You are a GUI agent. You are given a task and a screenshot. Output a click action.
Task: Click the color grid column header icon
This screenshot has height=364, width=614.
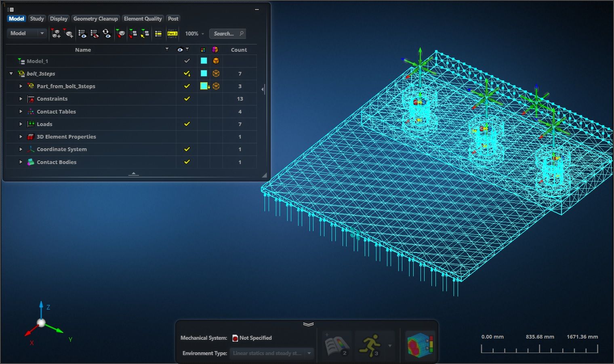(203, 50)
